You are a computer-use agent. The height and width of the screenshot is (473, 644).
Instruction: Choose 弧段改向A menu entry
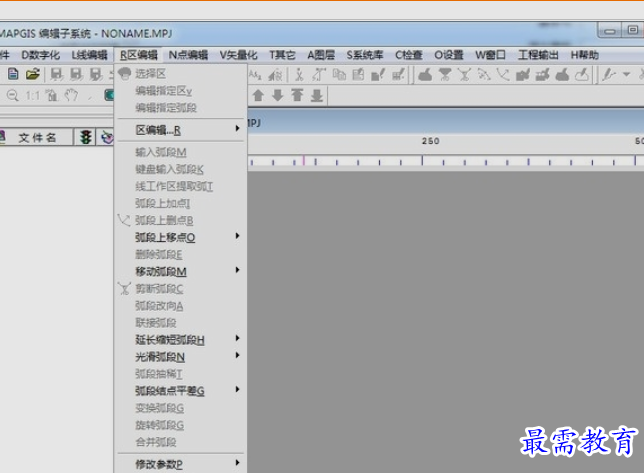181,306
